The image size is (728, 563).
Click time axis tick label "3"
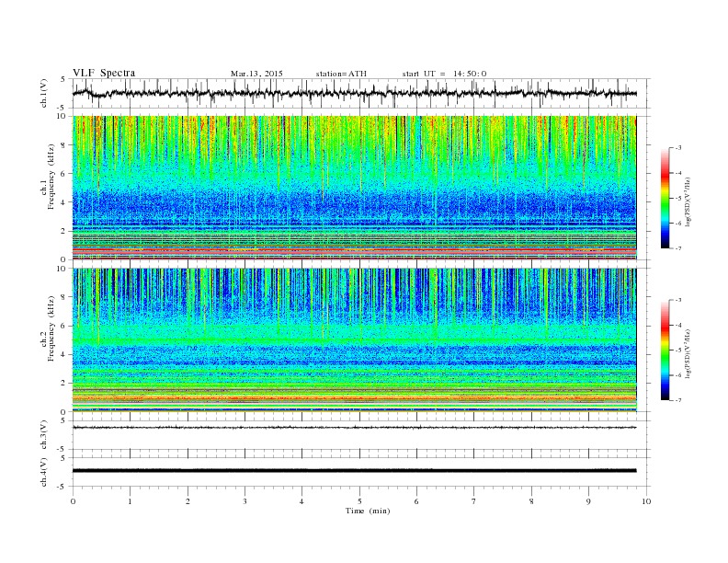point(245,501)
